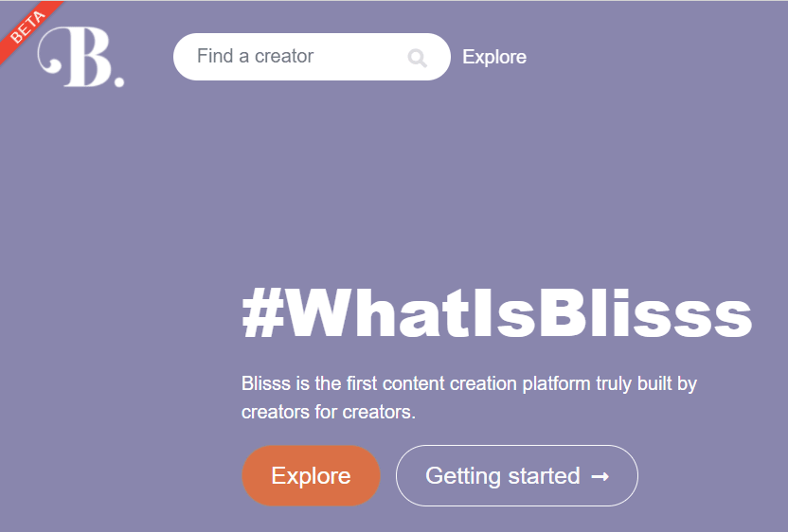The width and height of the screenshot is (788, 532).
Task: Click the hash symbol in the headline
Action: point(264,314)
